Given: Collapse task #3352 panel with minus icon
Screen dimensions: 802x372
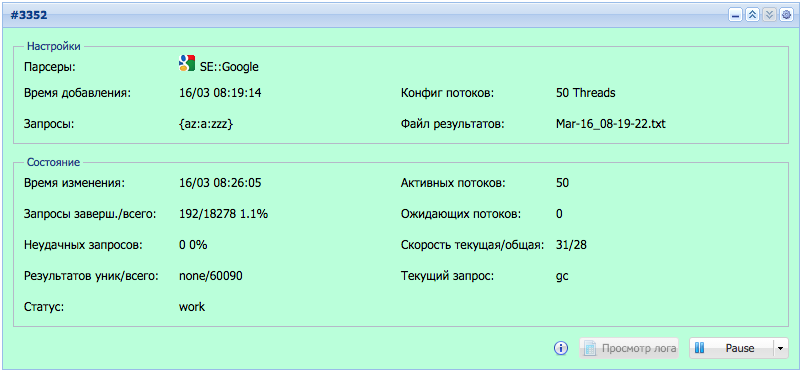Looking at the screenshot, I should click(736, 15).
